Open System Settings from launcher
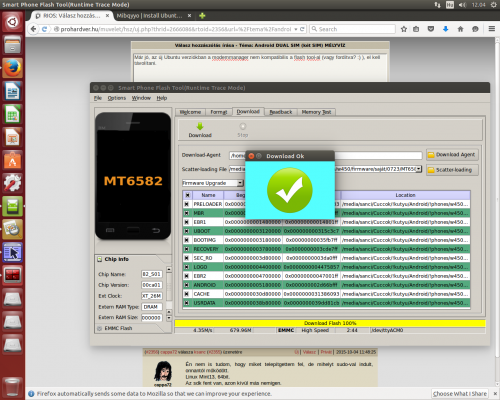This screenshot has height=400, width=500. coord(13,183)
